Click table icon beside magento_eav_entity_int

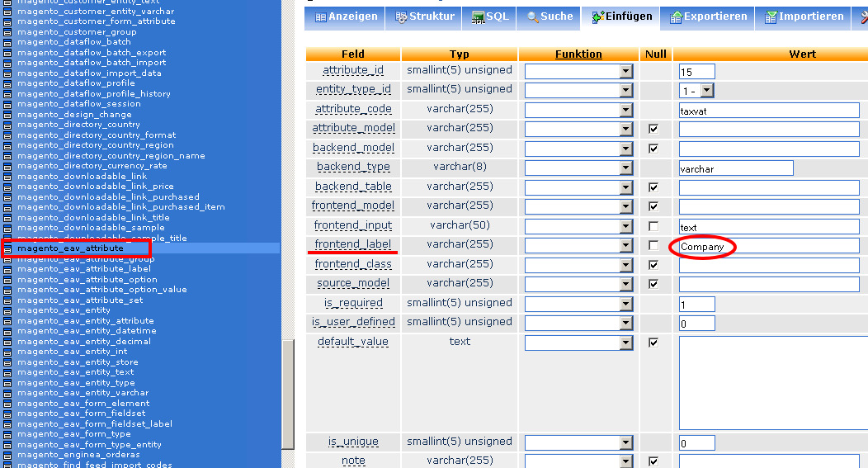click(7, 352)
